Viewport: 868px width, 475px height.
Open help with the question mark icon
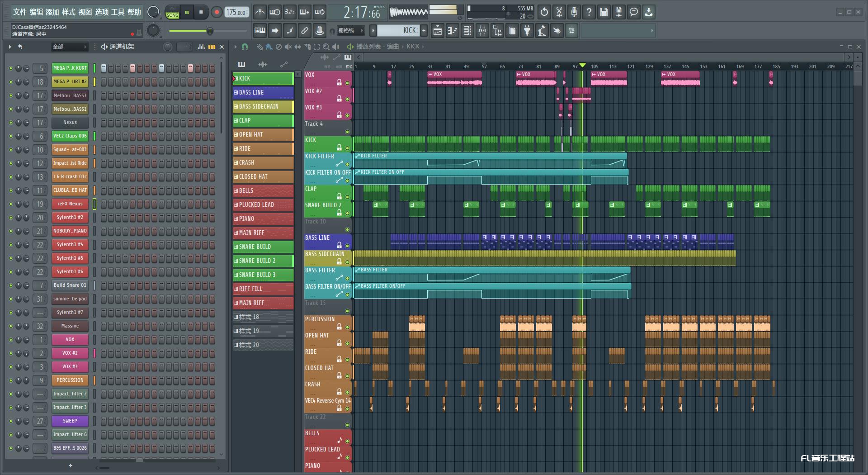pyautogui.click(x=589, y=12)
